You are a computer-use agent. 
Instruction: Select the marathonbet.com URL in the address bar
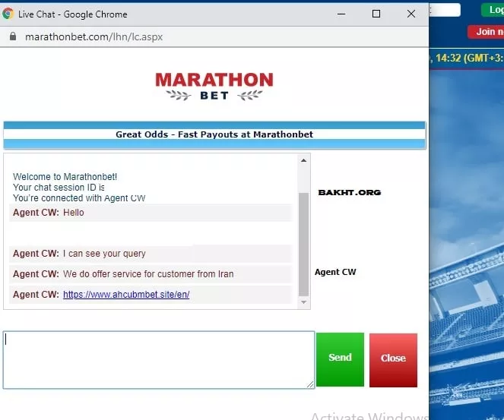click(94, 36)
